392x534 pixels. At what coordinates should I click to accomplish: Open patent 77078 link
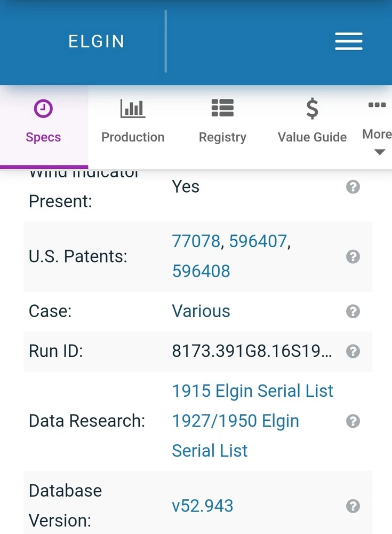pyautogui.click(x=196, y=242)
